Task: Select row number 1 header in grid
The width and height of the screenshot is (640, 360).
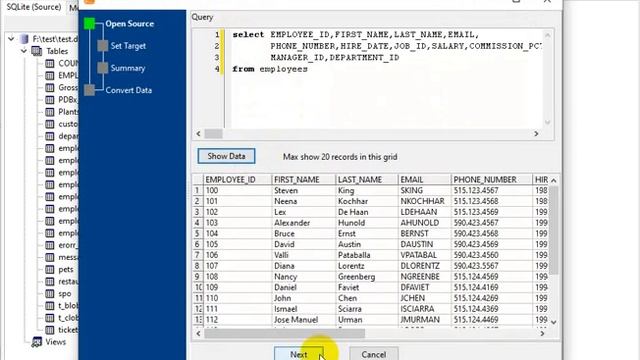Action: (198, 191)
